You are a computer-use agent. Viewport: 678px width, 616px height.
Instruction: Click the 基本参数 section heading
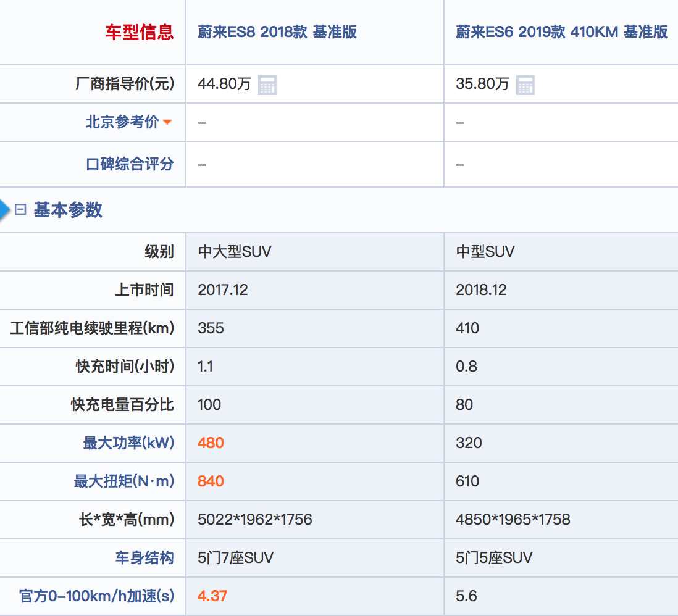coord(68,210)
